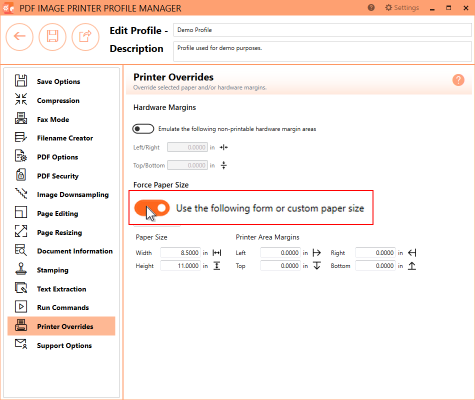475x400 pixels.
Task: Open the orange help icon for Printer Overrides
Action: (x=458, y=80)
